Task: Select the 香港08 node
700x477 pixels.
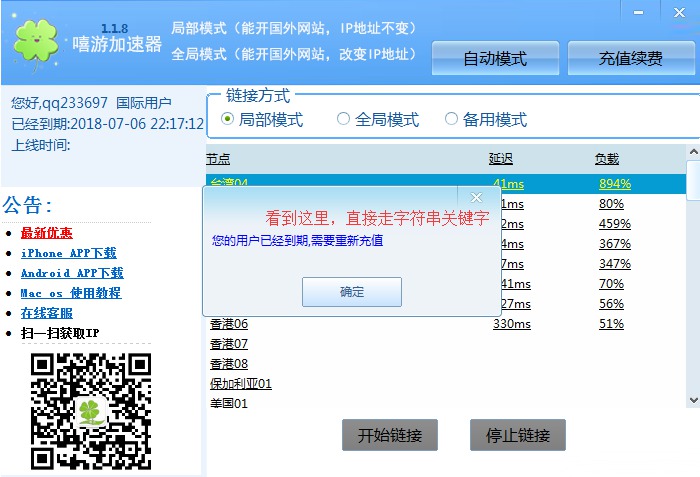Action: (229, 364)
